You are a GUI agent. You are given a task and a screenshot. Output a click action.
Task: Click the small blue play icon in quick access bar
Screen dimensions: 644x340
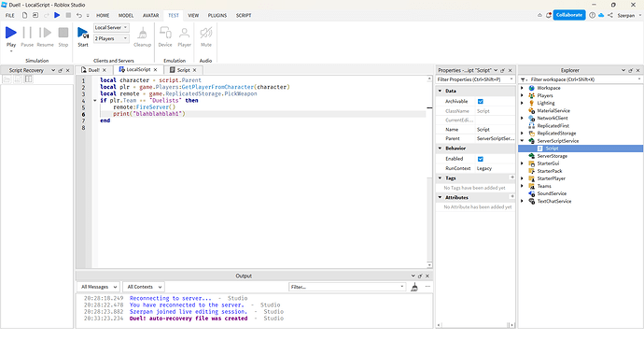[x=57, y=15]
